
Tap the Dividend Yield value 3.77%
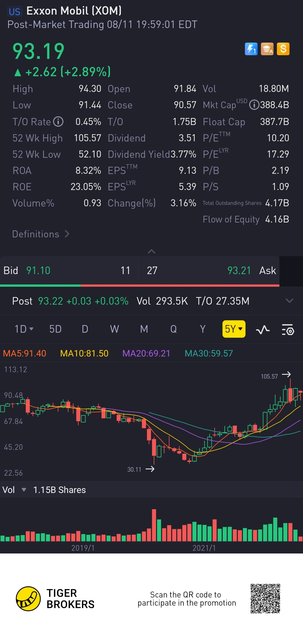(x=183, y=154)
